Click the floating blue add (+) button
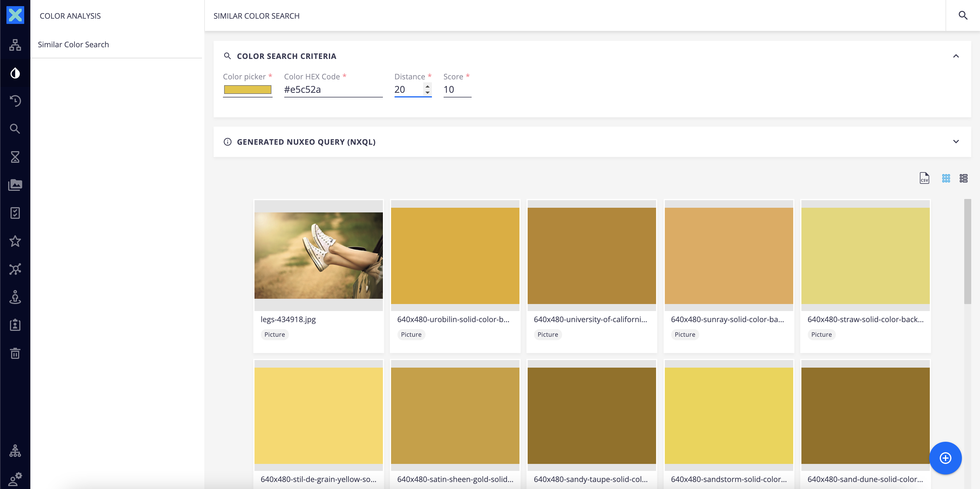This screenshot has width=980, height=489. pos(945,458)
